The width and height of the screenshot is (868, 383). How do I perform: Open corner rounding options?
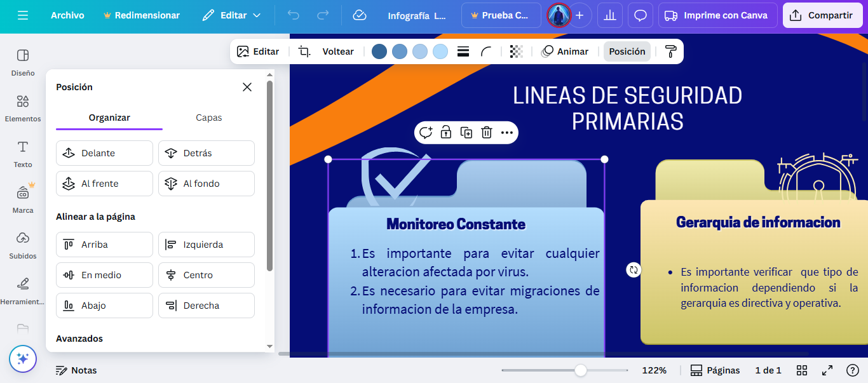[x=485, y=51]
